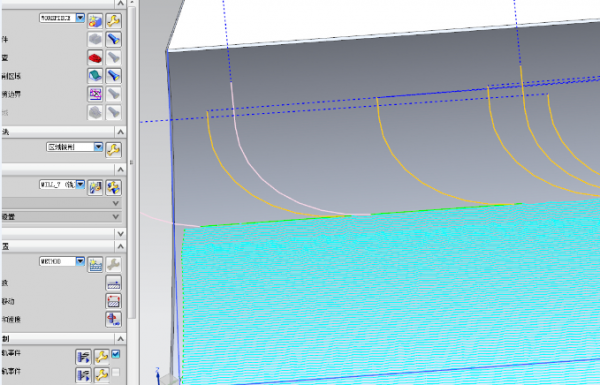The image size is (600, 385).
Task: Click the greyed part-select icon in the specify-part row
Action: tap(95, 39)
